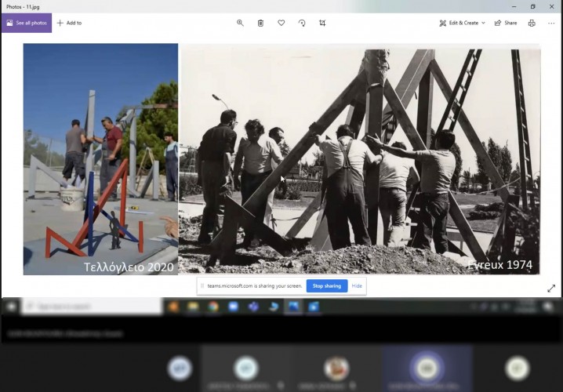
Task: Open the zoom tool in Photos toolbar
Action: pyautogui.click(x=240, y=23)
